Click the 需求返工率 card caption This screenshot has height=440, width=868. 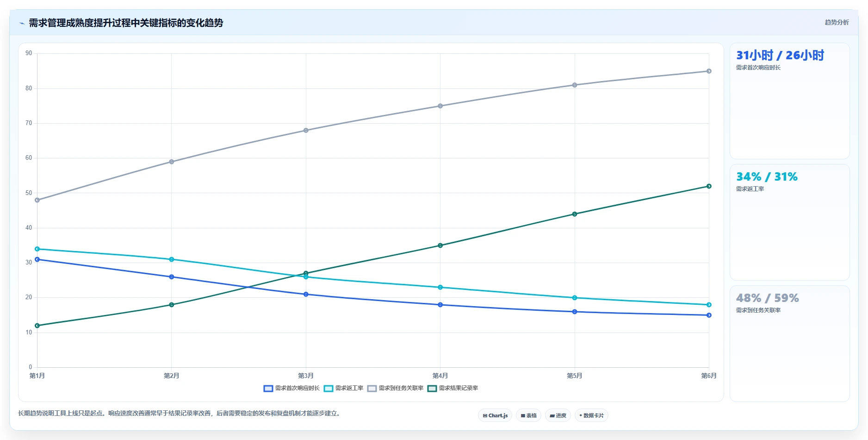750,189
